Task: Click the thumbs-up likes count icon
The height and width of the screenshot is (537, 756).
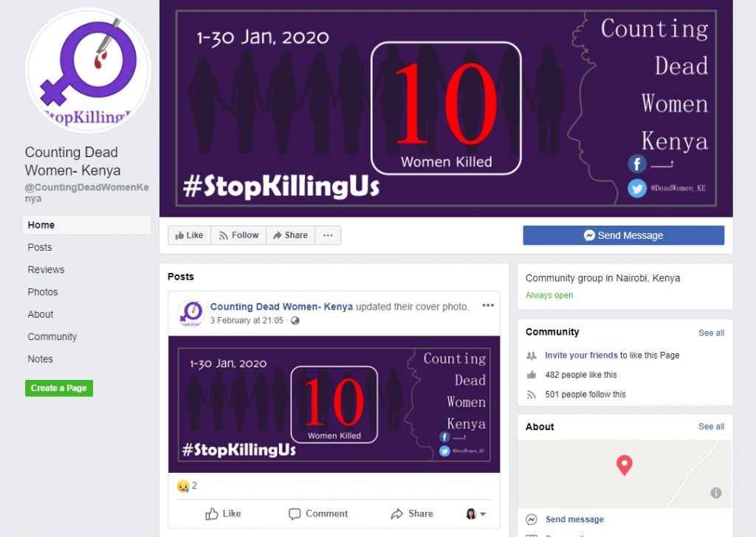Action: pos(532,375)
